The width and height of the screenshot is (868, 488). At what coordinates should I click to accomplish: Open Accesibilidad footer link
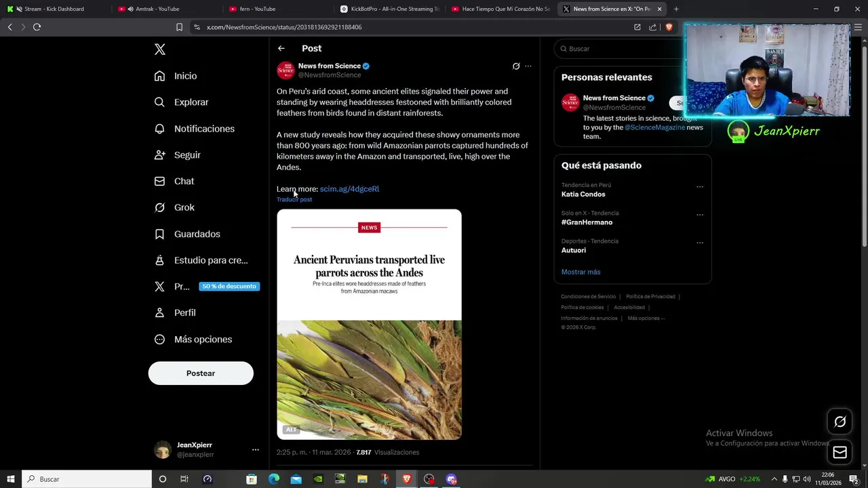(629, 308)
